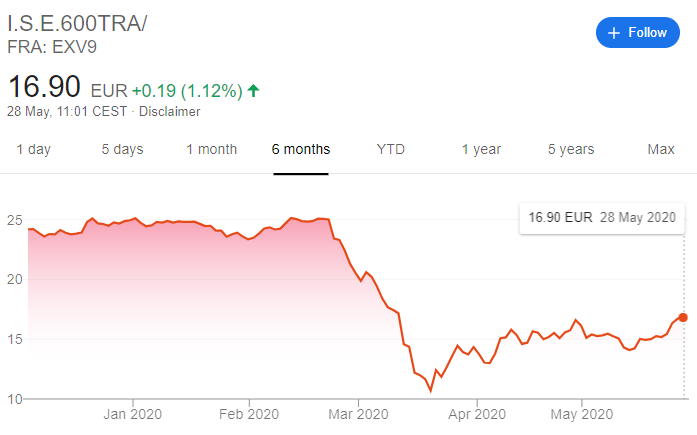
Task: Select the 5 years tab
Action: (571, 149)
